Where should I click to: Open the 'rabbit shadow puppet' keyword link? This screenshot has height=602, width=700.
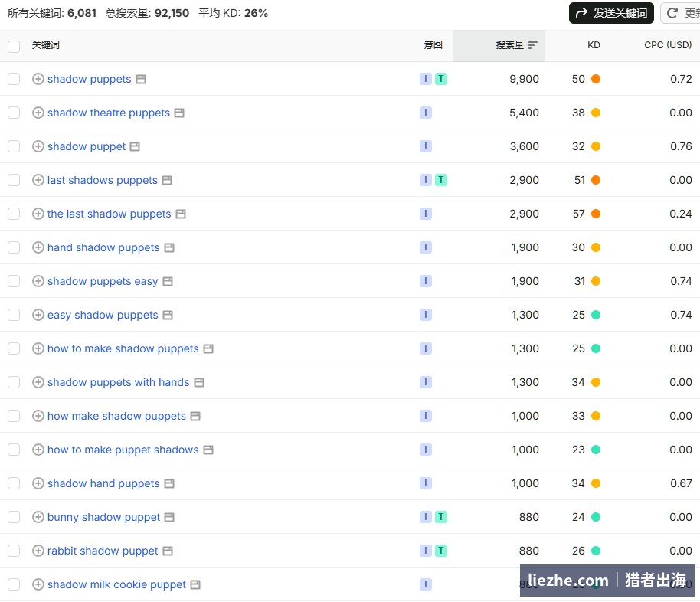pos(103,551)
